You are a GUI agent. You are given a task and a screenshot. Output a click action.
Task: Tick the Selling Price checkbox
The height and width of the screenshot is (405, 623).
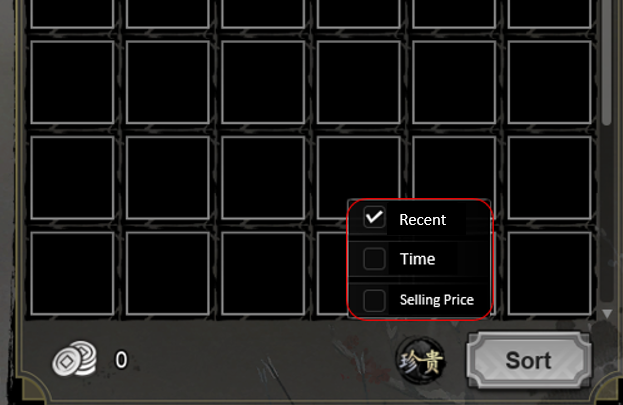coord(374,300)
